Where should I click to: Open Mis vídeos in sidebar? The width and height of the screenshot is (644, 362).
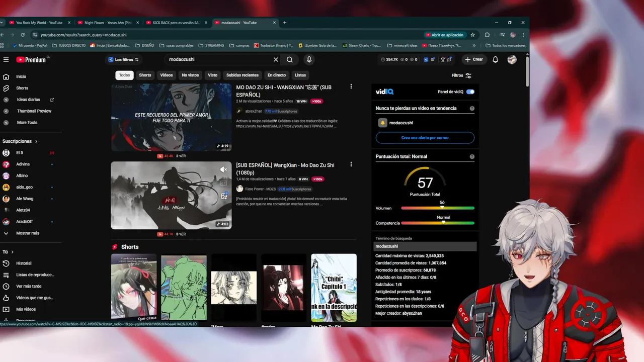pos(26,309)
